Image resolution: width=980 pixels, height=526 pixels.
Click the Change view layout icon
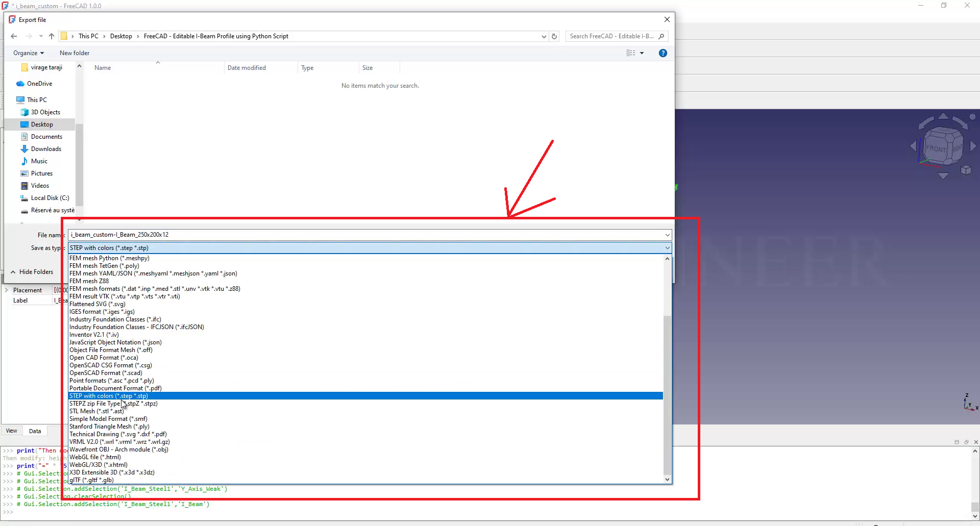[x=631, y=53]
